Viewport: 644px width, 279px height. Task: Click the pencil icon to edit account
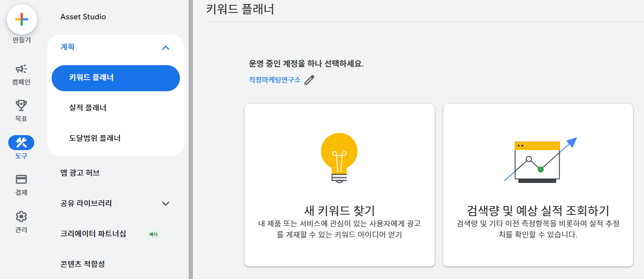coord(309,80)
